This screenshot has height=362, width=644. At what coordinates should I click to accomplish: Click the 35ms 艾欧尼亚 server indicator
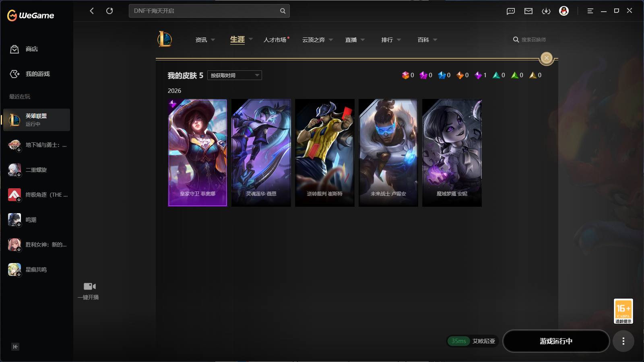coord(473,341)
